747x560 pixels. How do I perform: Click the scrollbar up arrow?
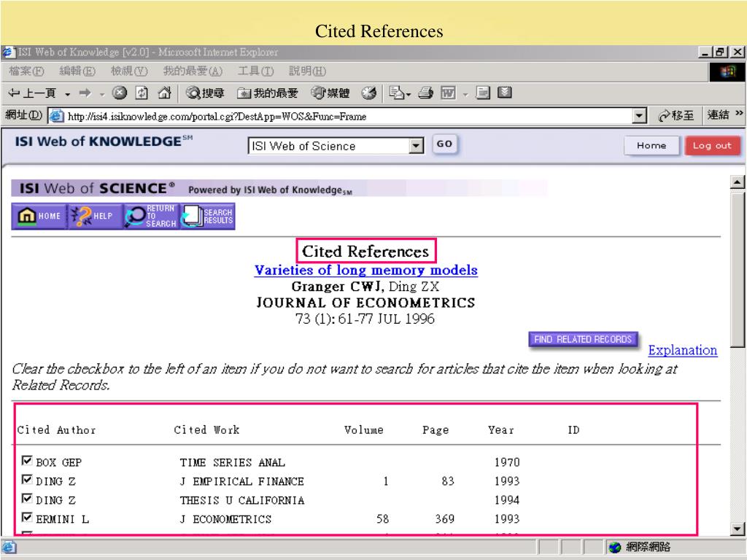tap(737, 182)
